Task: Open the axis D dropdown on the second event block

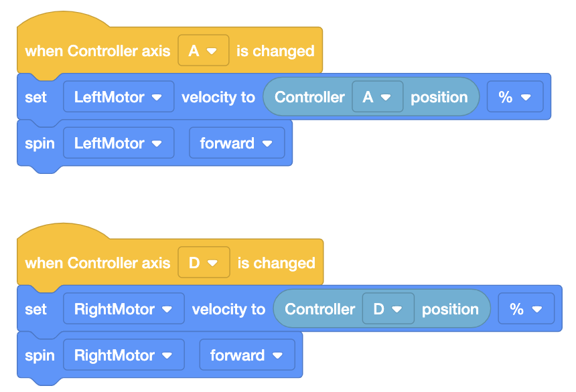Action: (203, 263)
